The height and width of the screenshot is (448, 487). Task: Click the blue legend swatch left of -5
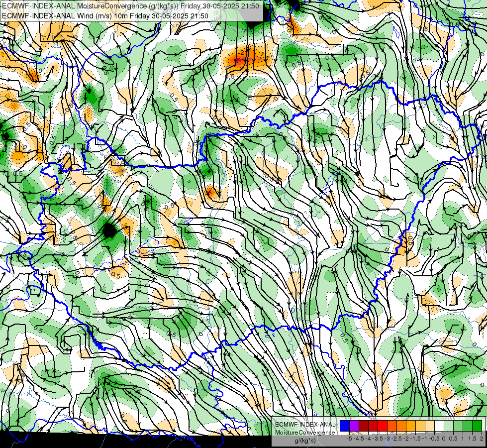click(345, 426)
